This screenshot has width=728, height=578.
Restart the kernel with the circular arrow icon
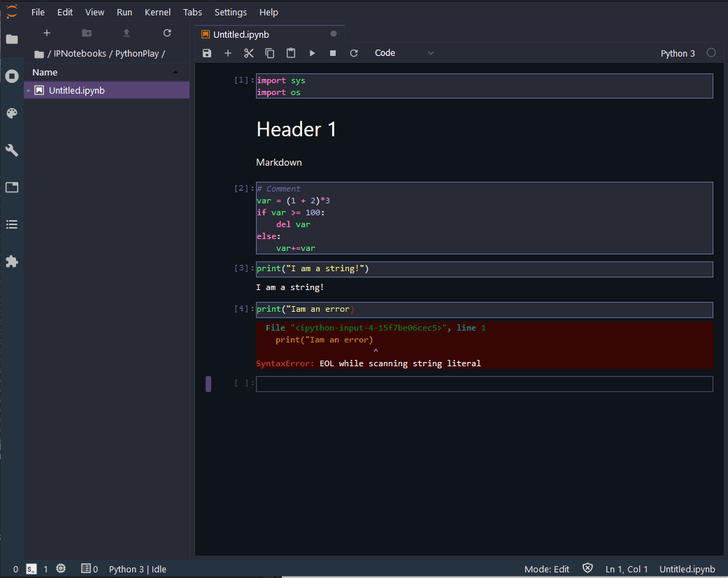tap(354, 52)
